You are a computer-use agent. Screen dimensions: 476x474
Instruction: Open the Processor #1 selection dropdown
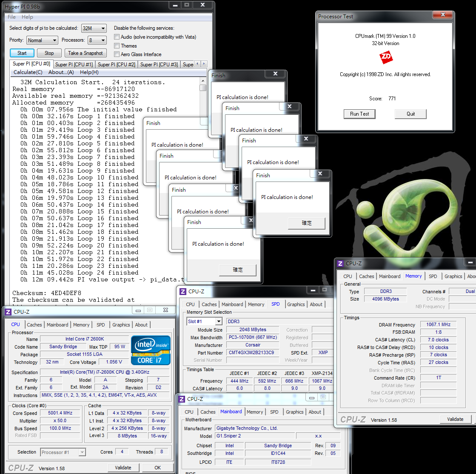coord(63,452)
